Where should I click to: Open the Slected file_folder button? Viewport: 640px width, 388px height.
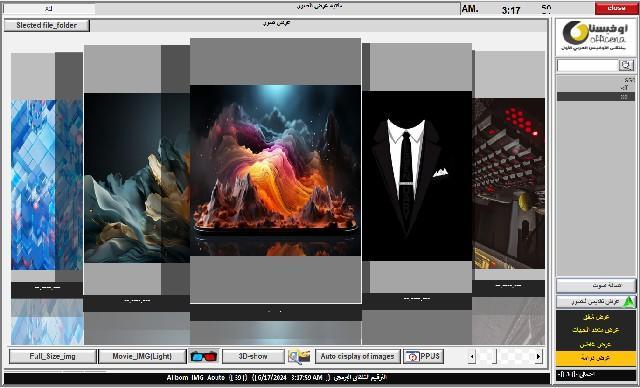[47, 25]
